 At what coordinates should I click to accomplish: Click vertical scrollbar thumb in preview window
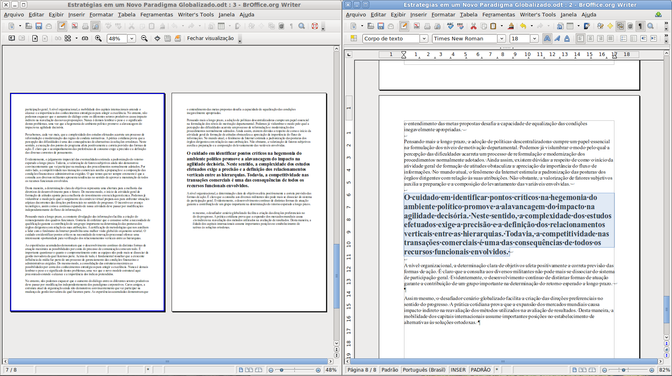[x=336, y=277]
